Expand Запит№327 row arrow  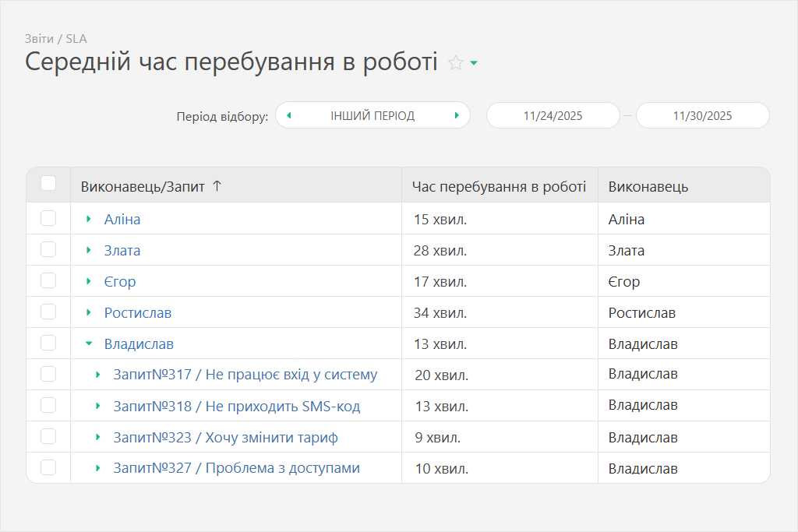[98, 468]
